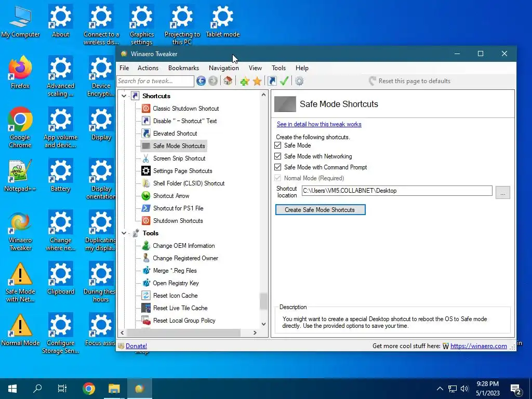Select Safe Mode with Networking desktop shortcut
The width and height of the screenshot is (532, 399).
(20, 282)
